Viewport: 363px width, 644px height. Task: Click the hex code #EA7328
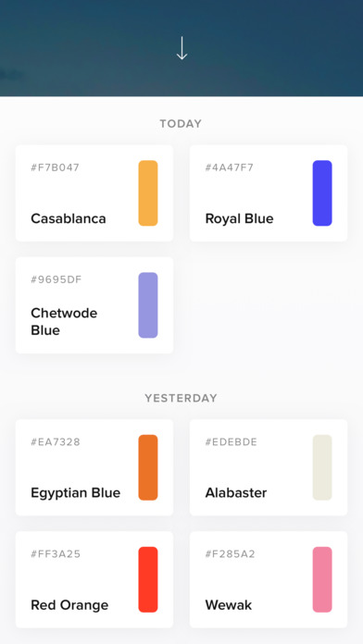(56, 442)
